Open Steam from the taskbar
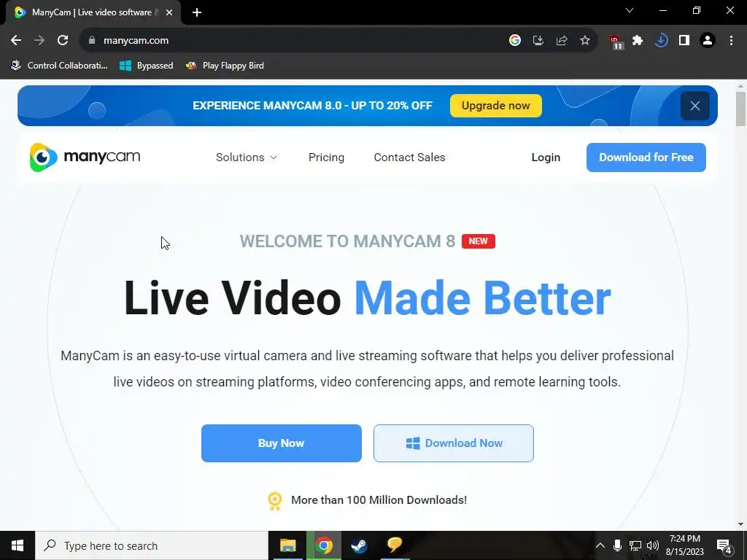747x560 pixels. pyautogui.click(x=359, y=545)
